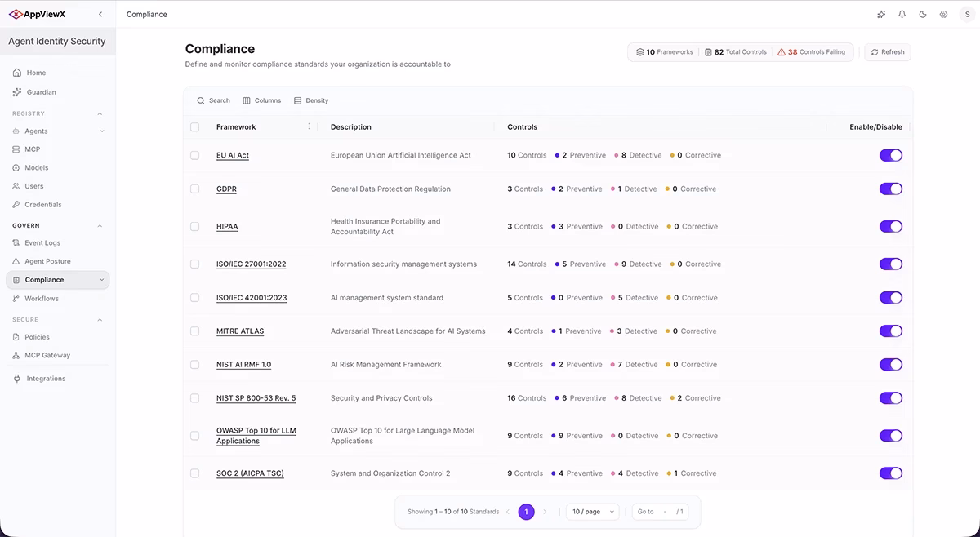Image resolution: width=980 pixels, height=537 pixels.
Task: Open the notifications bell
Action: point(902,14)
